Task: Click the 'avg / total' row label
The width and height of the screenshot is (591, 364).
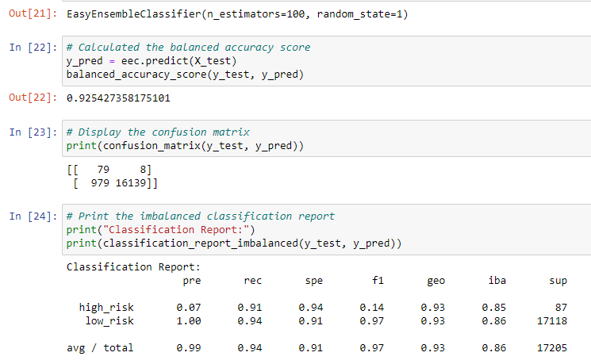Action: (100, 348)
